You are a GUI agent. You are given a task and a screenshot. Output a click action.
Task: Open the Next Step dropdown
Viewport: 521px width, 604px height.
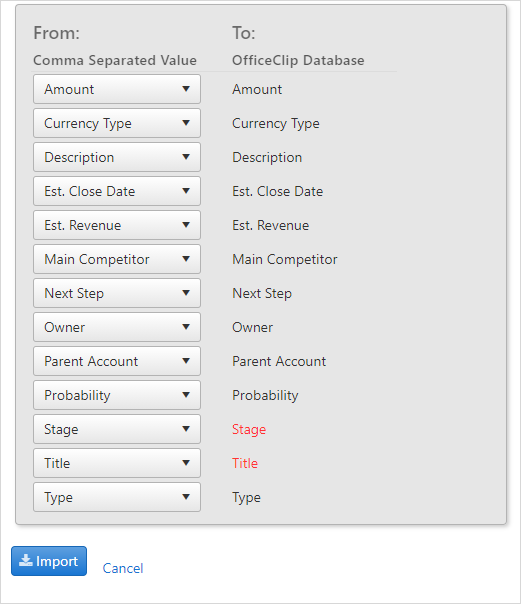click(x=117, y=293)
